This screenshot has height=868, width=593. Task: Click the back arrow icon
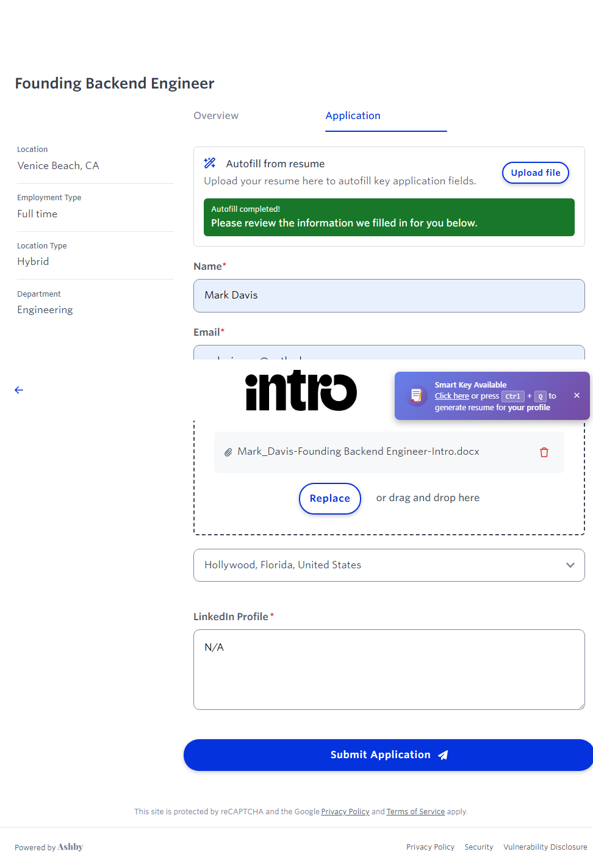click(19, 390)
